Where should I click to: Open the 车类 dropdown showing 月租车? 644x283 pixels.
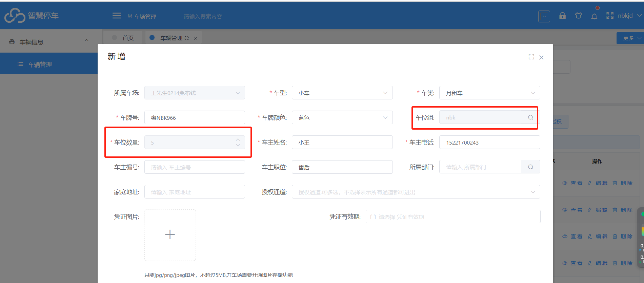[490, 93]
